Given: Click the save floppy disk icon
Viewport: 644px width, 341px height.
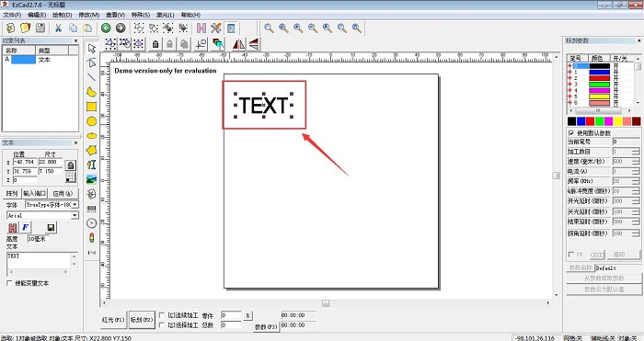Looking at the screenshot, I should 40,28.
